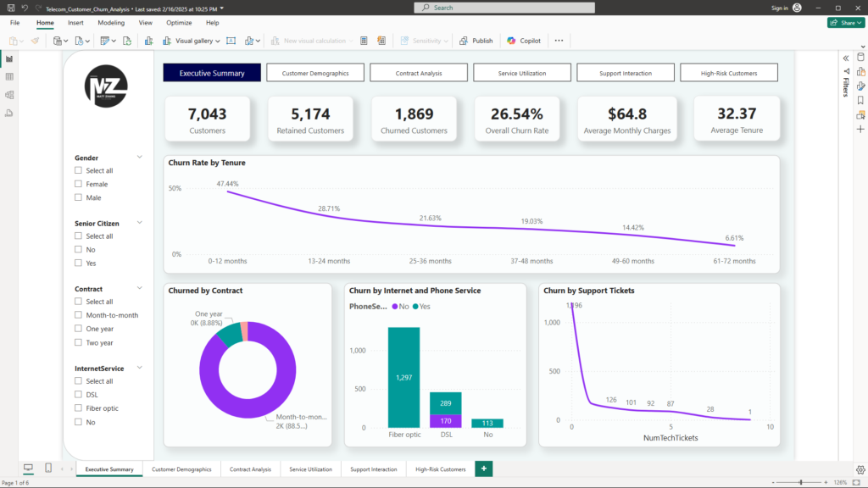Enable the Fiber optic filter checkbox
Screen dimensions: 868x488
coord(79,408)
